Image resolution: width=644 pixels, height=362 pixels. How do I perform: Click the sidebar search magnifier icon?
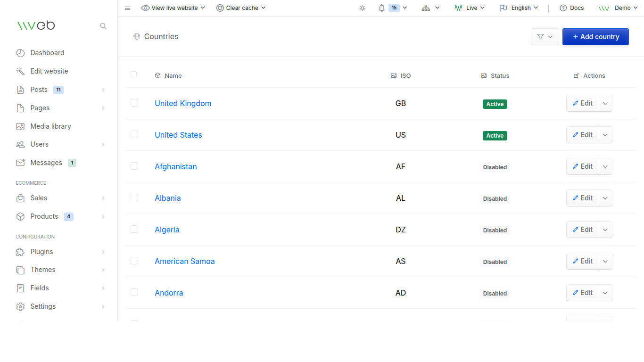(103, 26)
